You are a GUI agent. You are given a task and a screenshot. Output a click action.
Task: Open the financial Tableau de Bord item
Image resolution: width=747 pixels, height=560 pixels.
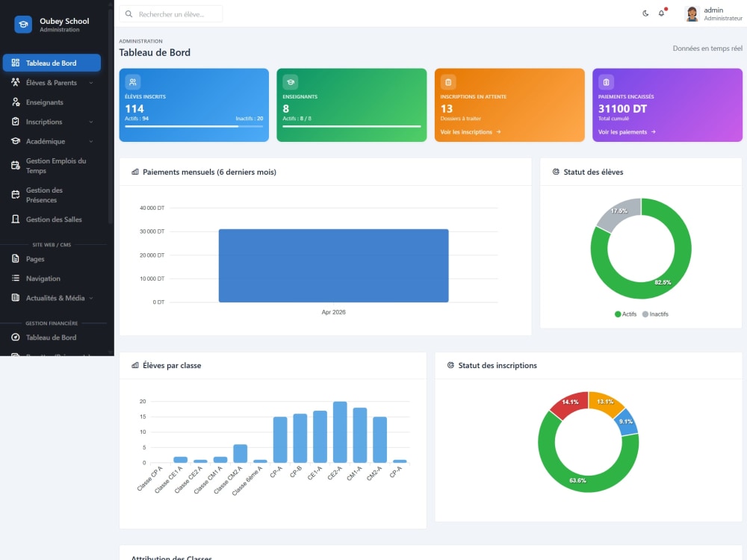(52, 337)
